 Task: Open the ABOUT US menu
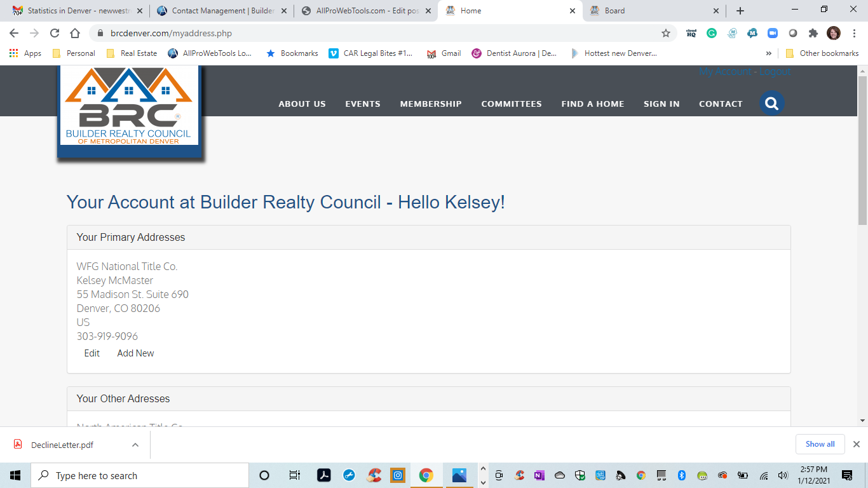click(x=302, y=104)
